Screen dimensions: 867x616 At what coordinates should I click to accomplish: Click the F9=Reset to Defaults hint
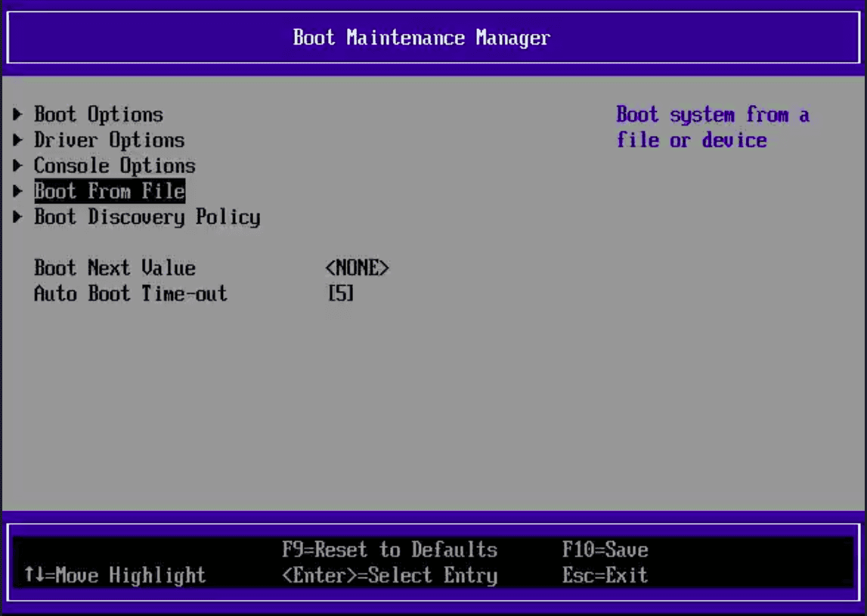[389, 549]
